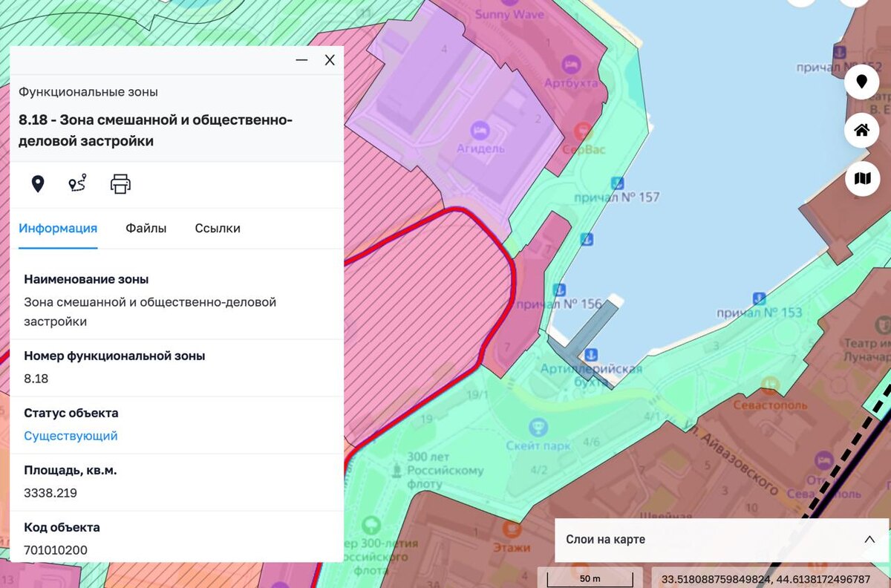
Task: Click the Площадь, кв.м. field label
Action: point(71,470)
